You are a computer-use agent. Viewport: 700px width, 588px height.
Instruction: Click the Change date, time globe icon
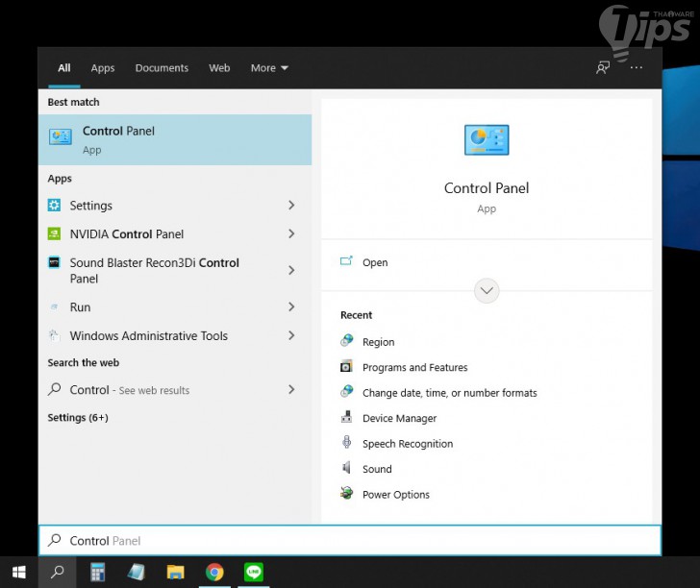click(x=346, y=392)
